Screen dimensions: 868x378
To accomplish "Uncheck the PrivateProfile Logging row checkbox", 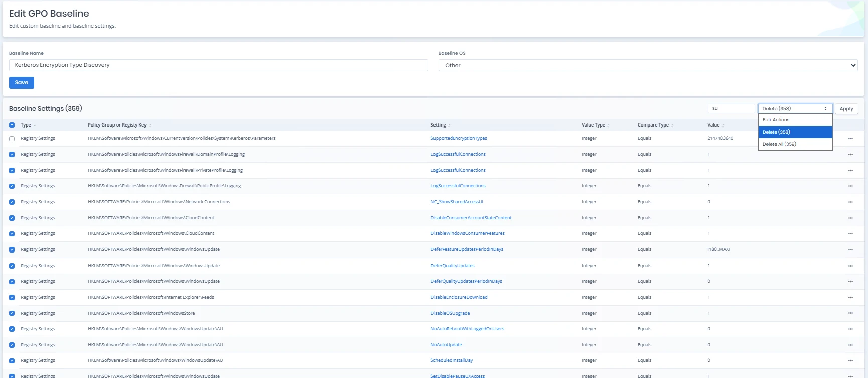I will (x=12, y=170).
